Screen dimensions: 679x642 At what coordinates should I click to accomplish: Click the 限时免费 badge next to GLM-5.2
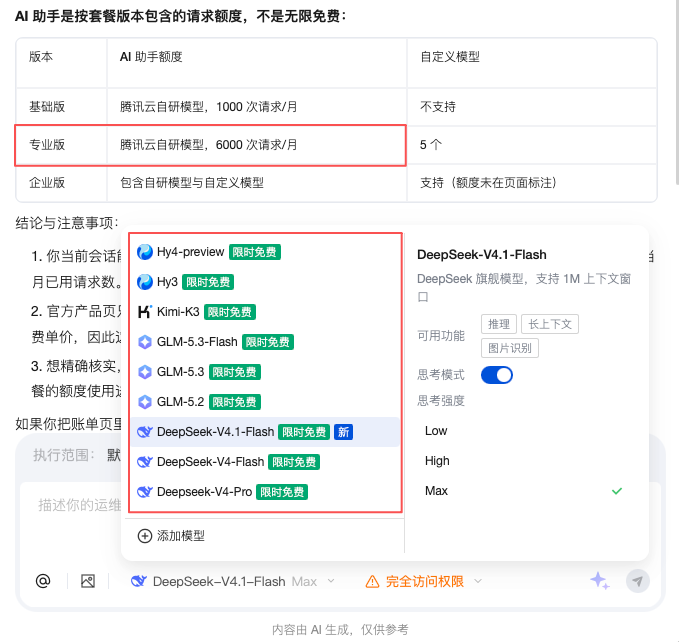pos(235,402)
